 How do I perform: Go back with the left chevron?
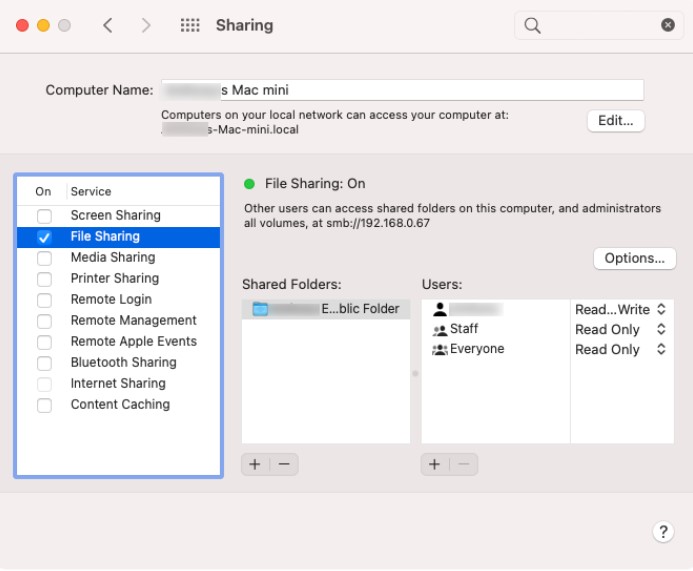pos(107,25)
